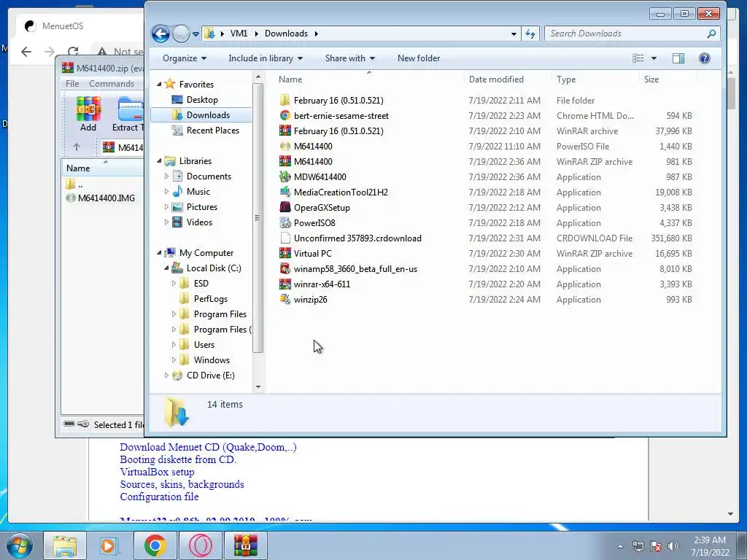The height and width of the screenshot is (560, 747).
Task: Sort by Size column header
Action: click(x=668, y=79)
